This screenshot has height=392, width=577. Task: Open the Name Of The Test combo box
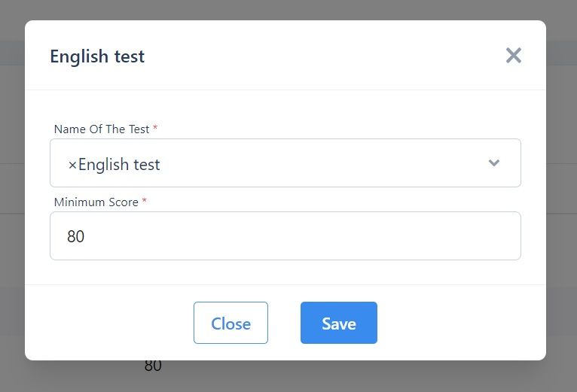pos(301,163)
